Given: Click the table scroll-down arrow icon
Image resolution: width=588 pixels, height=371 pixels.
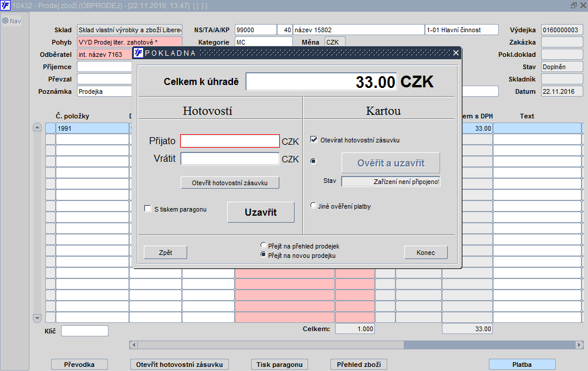Looking at the screenshot, I should (x=37, y=318).
